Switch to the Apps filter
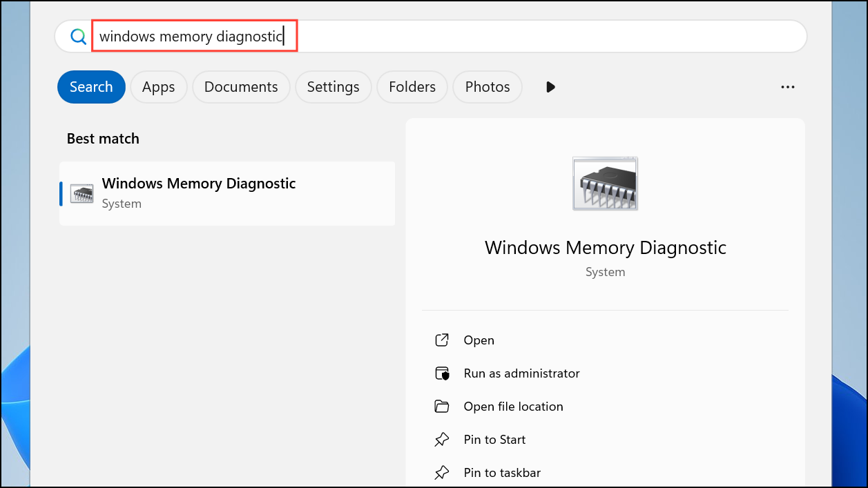The height and width of the screenshot is (488, 868). point(158,87)
